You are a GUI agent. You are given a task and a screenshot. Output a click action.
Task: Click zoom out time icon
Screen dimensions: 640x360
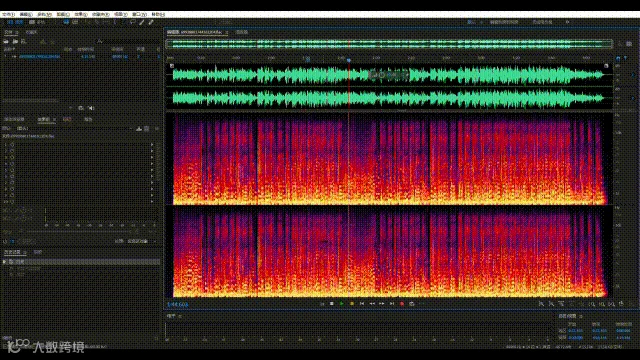[x=571, y=304]
